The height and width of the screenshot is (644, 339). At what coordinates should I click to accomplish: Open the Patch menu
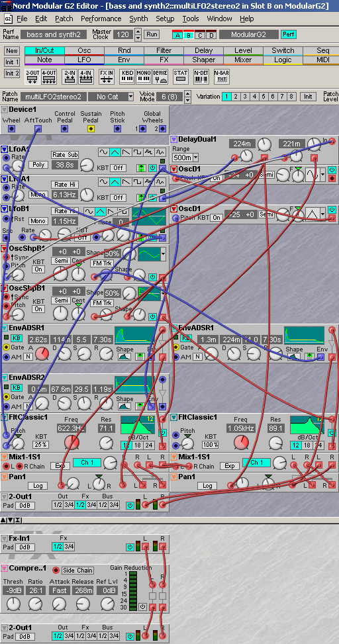[x=64, y=19]
